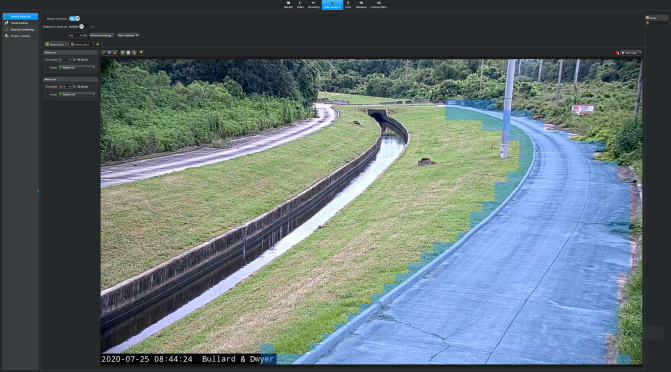Viewport: 671px width, 372px height.
Task: Switch to the second motion zone tab
Action: click(80, 45)
